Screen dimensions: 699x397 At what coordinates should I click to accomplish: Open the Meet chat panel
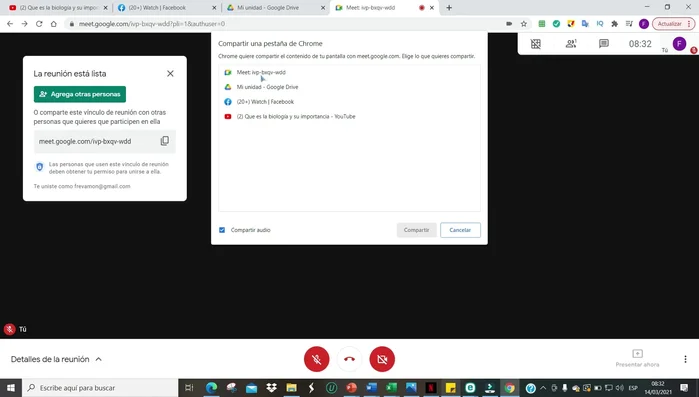point(604,44)
